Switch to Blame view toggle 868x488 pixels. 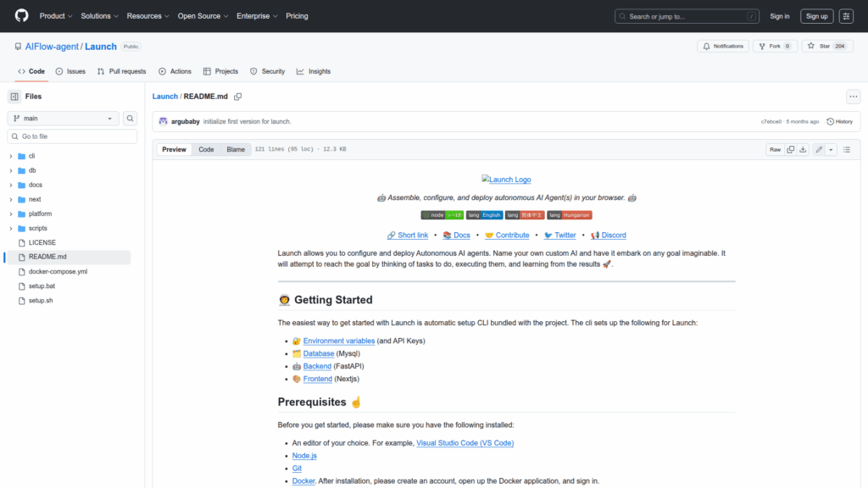(235, 149)
